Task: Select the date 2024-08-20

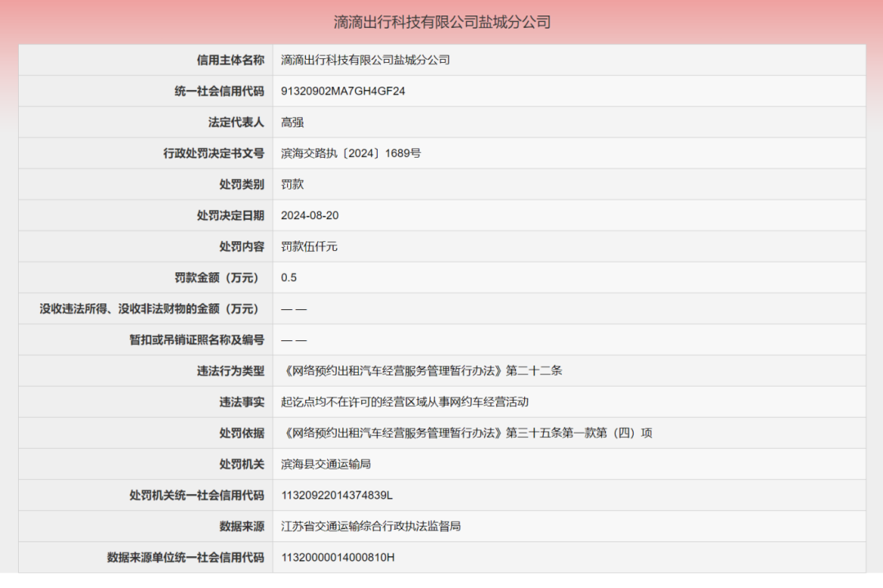Action: click(310, 216)
